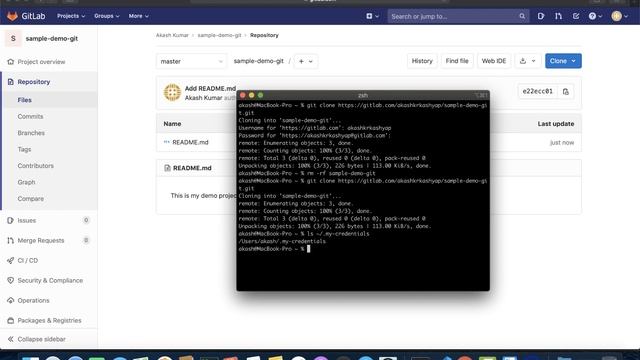Open Packages & Registries section
The height and width of the screenshot is (360, 640).
[49, 320]
